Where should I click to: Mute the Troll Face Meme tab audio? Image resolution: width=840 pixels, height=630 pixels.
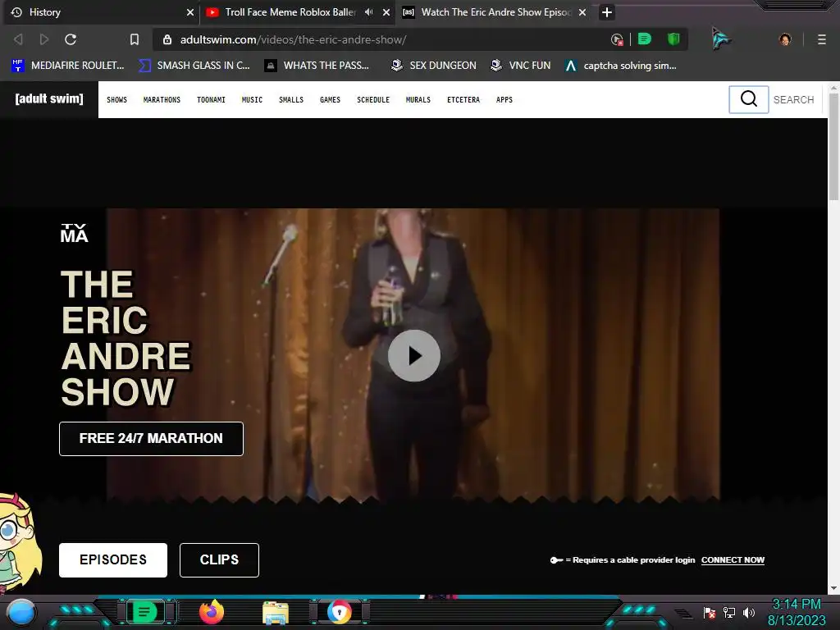click(368, 11)
